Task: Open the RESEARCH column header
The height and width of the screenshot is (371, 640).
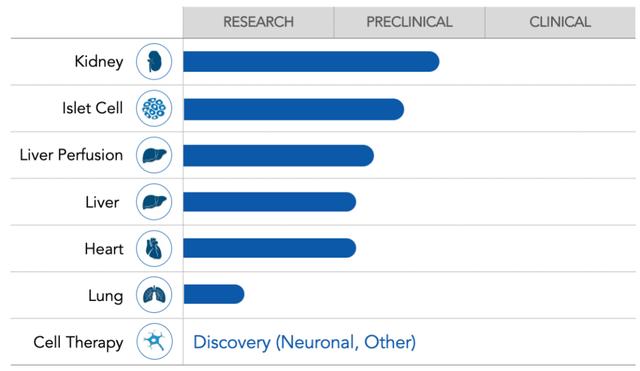Action: coord(258,22)
